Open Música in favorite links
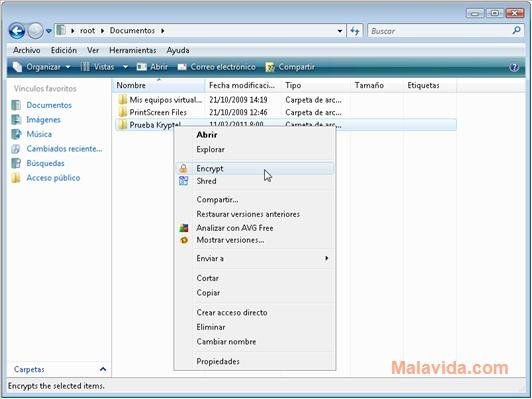Viewport: 532px width, 399px height. click(39, 134)
